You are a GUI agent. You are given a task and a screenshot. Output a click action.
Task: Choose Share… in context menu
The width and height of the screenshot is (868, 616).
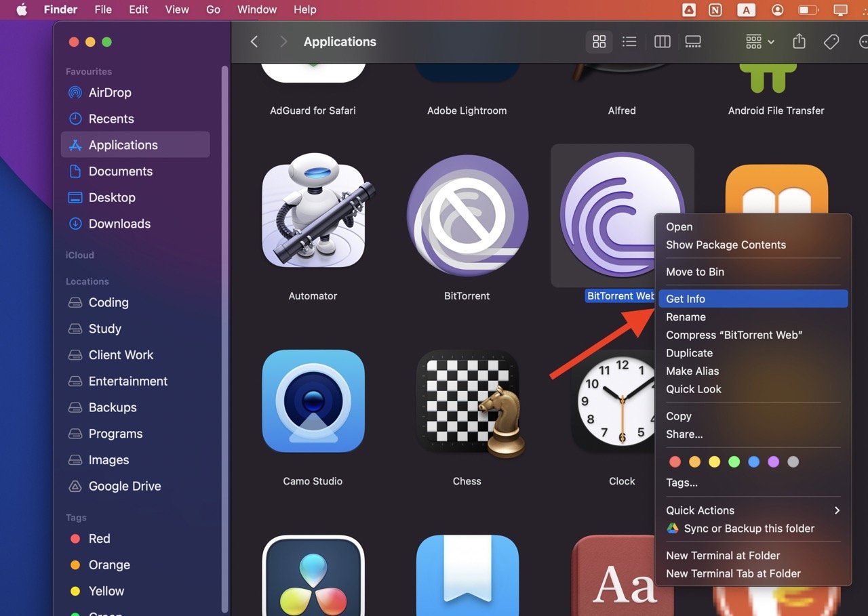tap(753, 434)
